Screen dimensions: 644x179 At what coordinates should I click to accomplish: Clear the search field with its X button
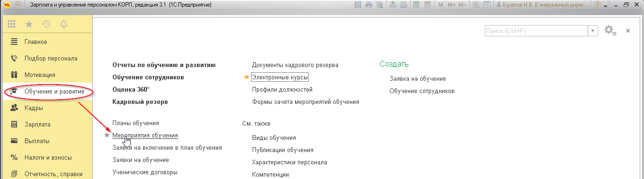pos(593,31)
